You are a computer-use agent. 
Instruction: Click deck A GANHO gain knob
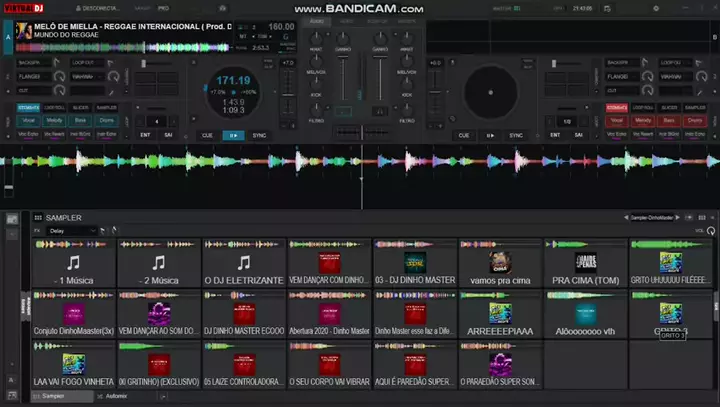tap(343, 39)
